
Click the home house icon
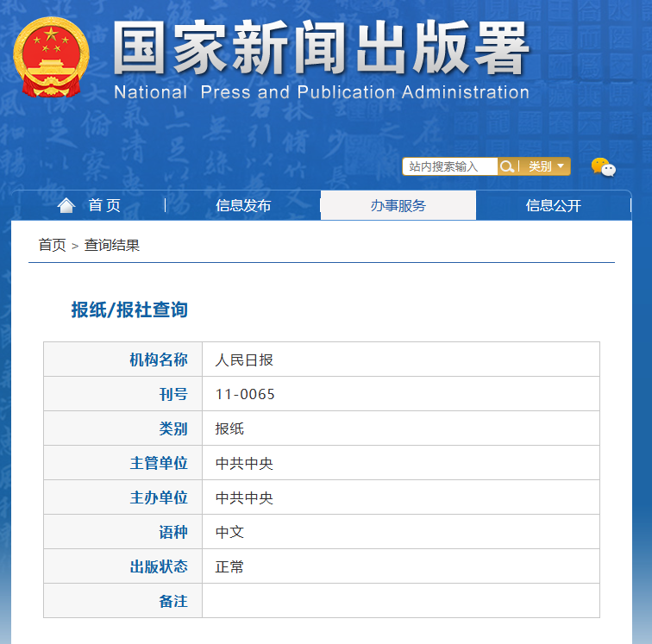coord(66,205)
